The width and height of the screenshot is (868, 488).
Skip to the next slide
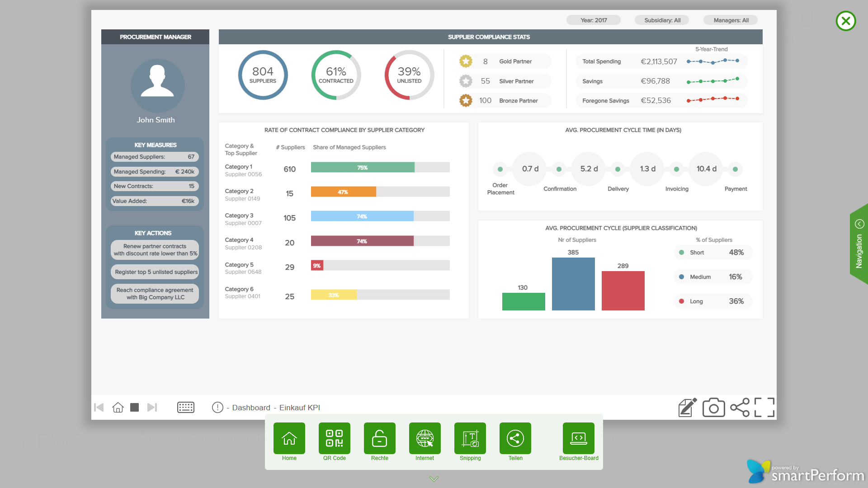pyautogui.click(x=152, y=408)
